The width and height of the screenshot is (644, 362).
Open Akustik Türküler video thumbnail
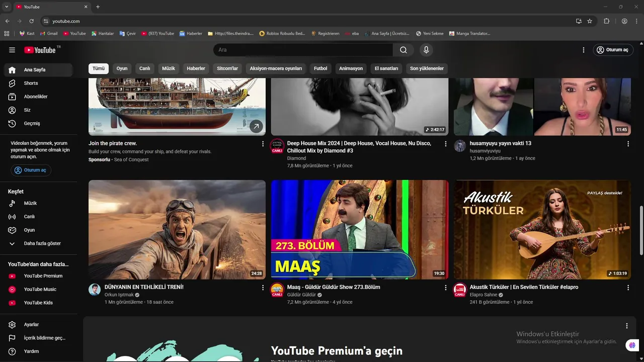[x=542, y=230]
